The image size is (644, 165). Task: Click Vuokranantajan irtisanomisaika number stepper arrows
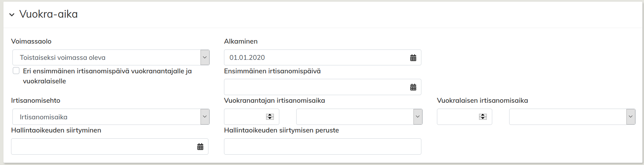270,117
